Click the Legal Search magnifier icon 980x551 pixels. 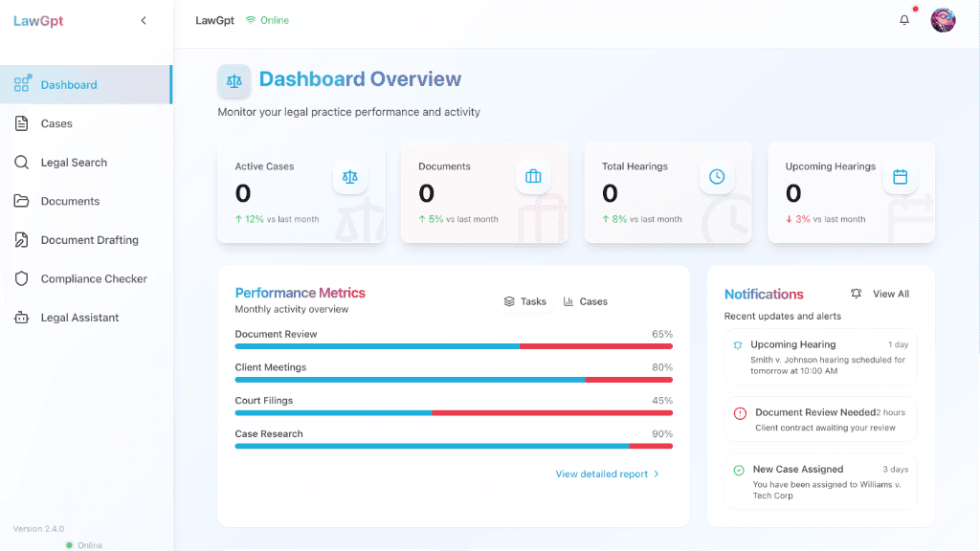click(x=21, y=163)
